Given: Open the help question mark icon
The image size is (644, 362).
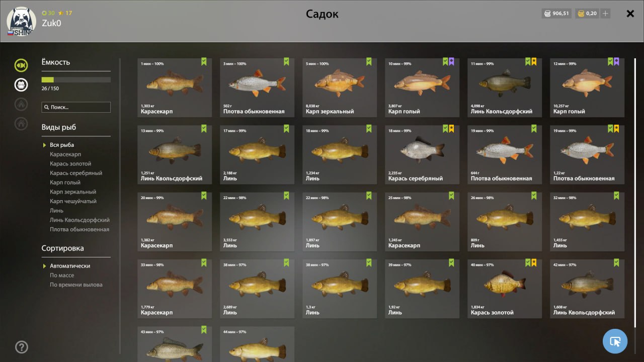Looking at the screenshot, I should click(22, 347).
